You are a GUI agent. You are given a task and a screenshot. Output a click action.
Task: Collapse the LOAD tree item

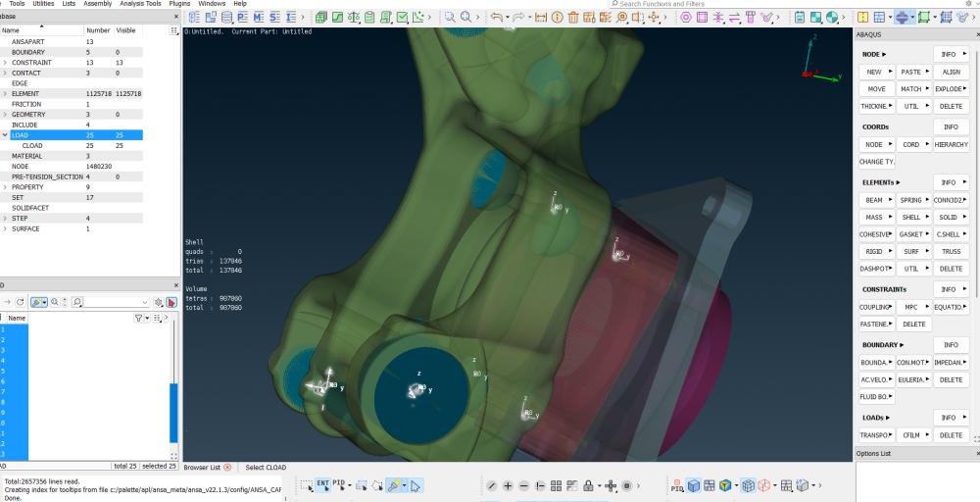tap(5, 135)
